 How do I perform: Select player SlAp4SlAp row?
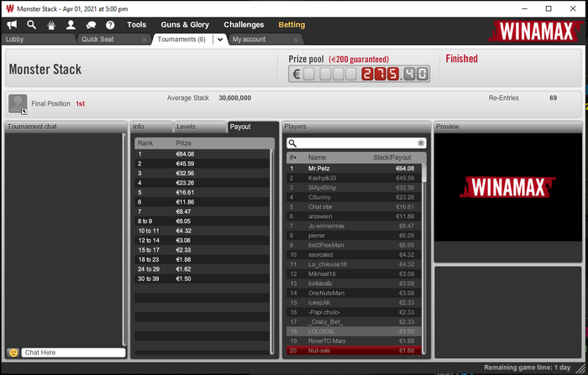pyautogui.click(x=354, y=188)
